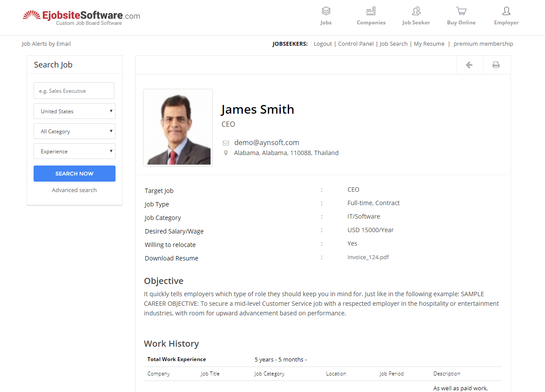This screenshot has height=392, width=545.
Task: Download the Invoice_124.pdf resume
Action: click(368, 257)
